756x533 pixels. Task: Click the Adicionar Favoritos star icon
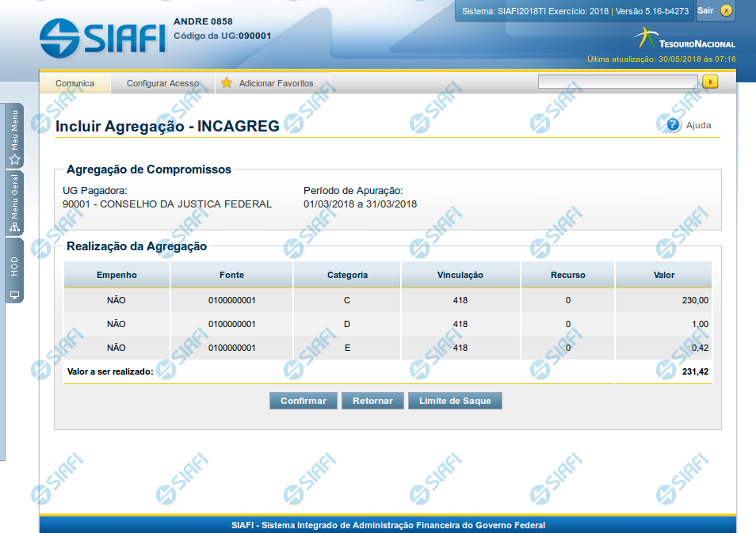(227, 83)
